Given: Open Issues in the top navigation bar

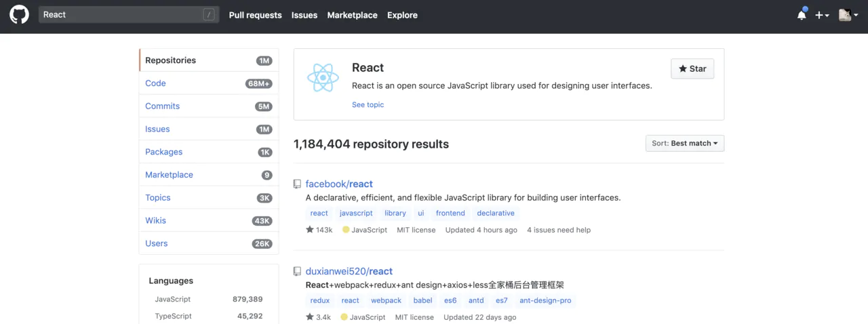Looking at the screenshot, I should click(x=304, y=15).
